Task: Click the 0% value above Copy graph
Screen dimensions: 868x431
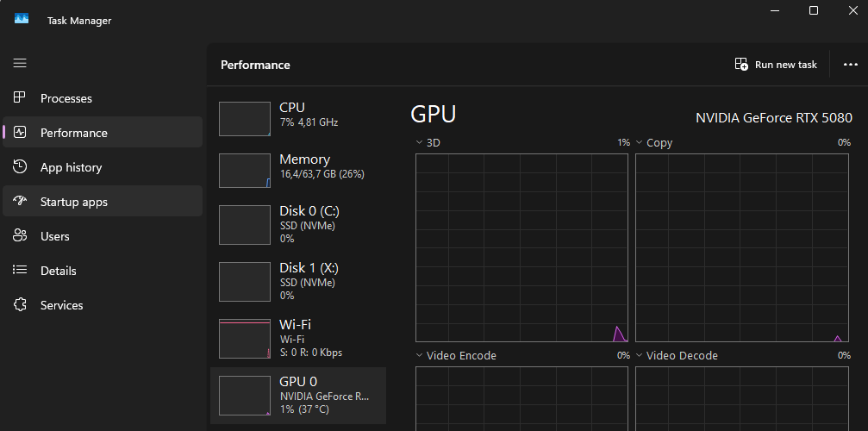Action: (844, 143)
